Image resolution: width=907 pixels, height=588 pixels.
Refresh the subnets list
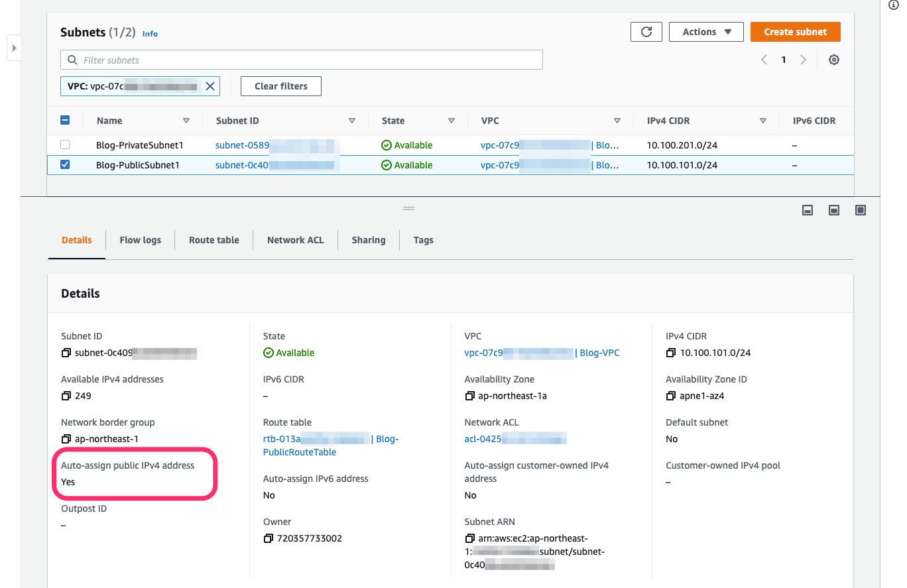[646, 32]
